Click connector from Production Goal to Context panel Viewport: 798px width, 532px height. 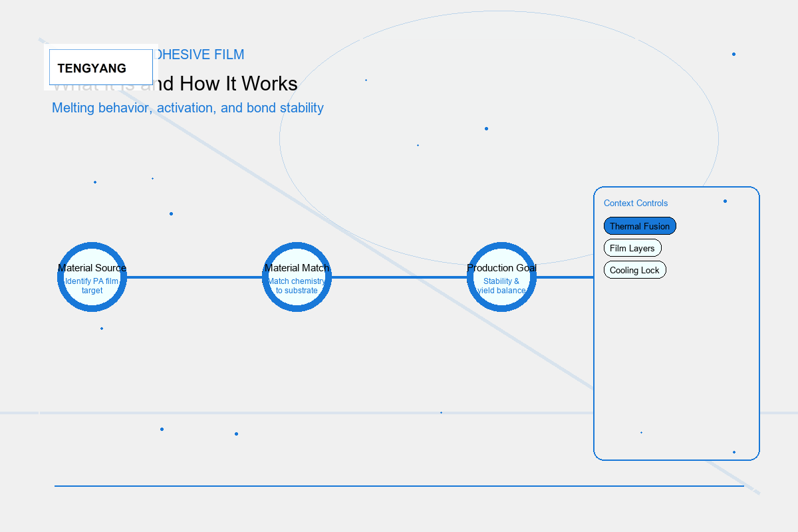tap(565, 277)
